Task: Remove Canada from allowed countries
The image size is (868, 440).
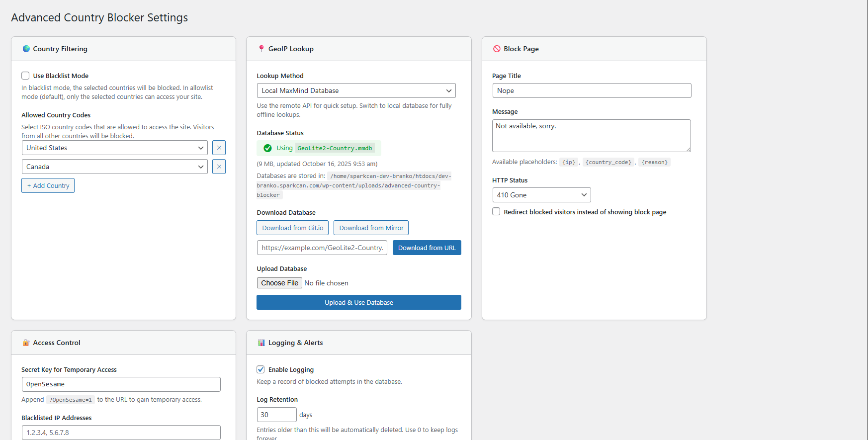Action: (219, 167)
